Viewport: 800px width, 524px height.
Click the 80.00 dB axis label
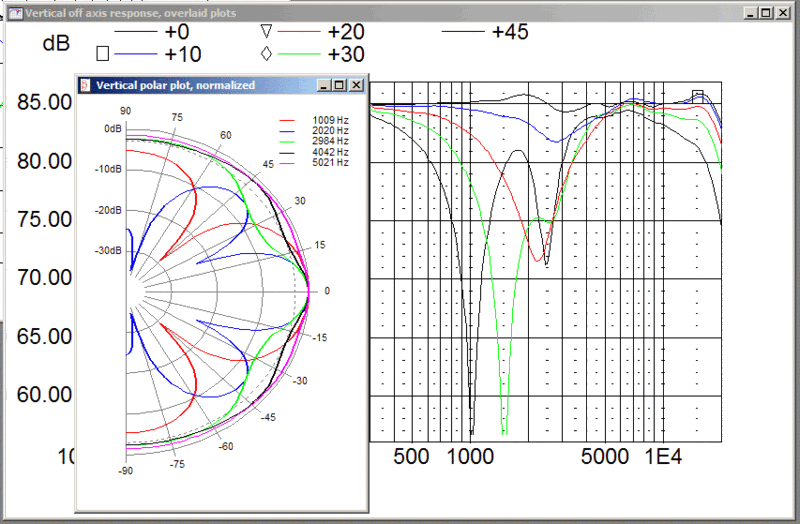tap(44, 161)
